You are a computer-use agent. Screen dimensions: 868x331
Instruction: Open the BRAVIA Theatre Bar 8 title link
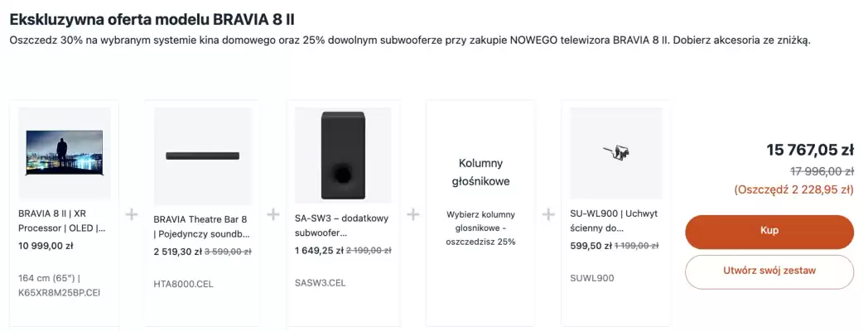pos(201,227)
